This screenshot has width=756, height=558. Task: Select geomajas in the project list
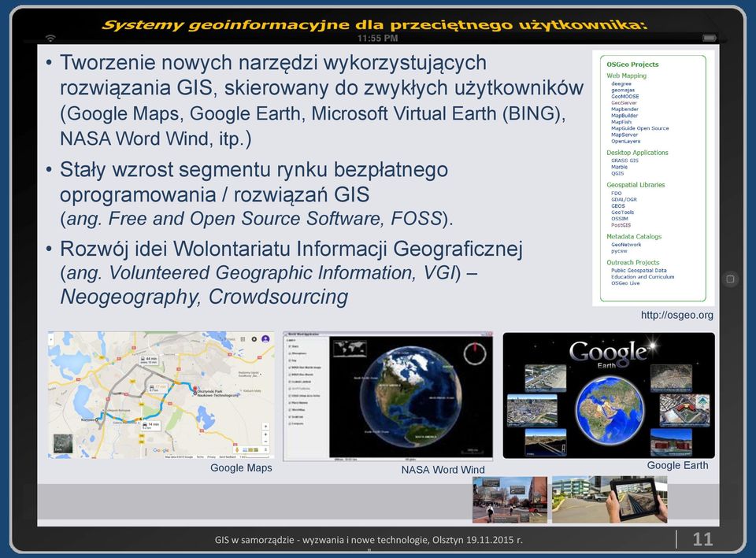click(623, 90)
